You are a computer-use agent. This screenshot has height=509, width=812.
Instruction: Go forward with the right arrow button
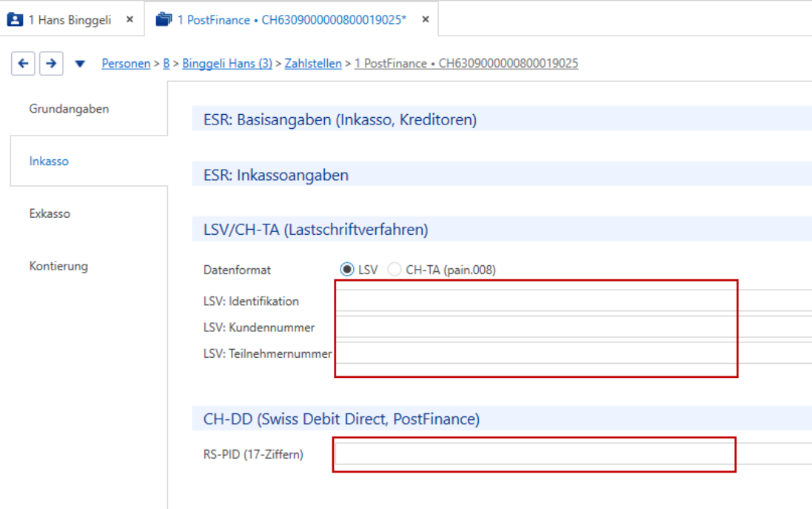click(51, 64)
